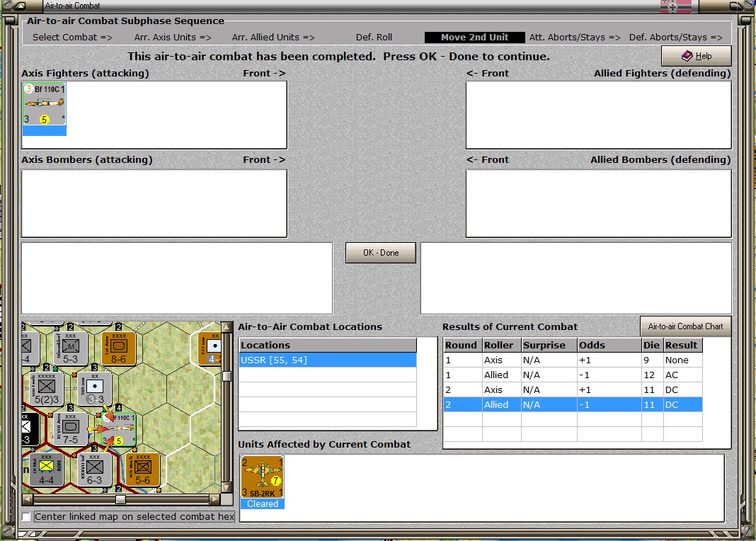Select the round 1 Allied AC result row

click(x=573, y=375)
